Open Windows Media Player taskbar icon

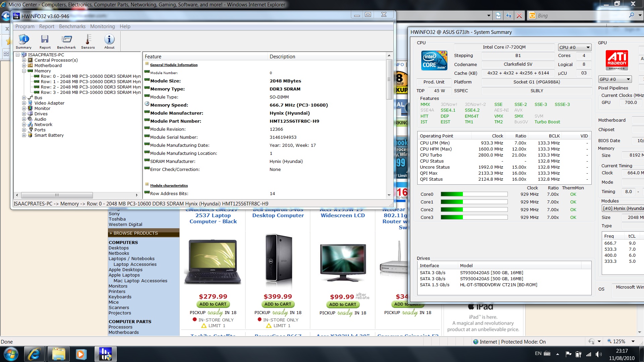[x=81, y=354]
